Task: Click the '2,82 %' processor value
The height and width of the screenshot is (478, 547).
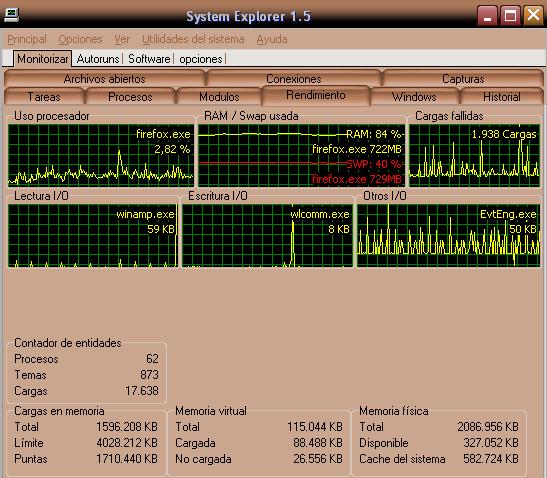Action: (172, 149)
